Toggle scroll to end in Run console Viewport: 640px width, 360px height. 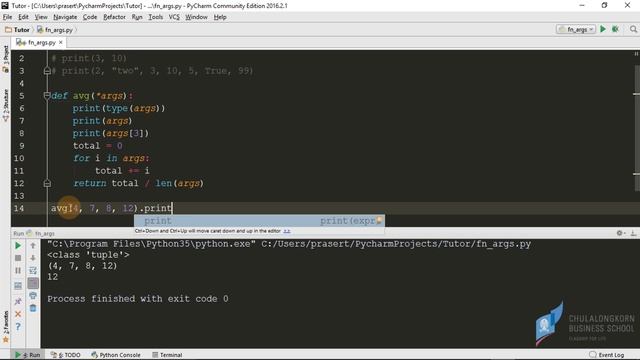click(x=33, y=283)
